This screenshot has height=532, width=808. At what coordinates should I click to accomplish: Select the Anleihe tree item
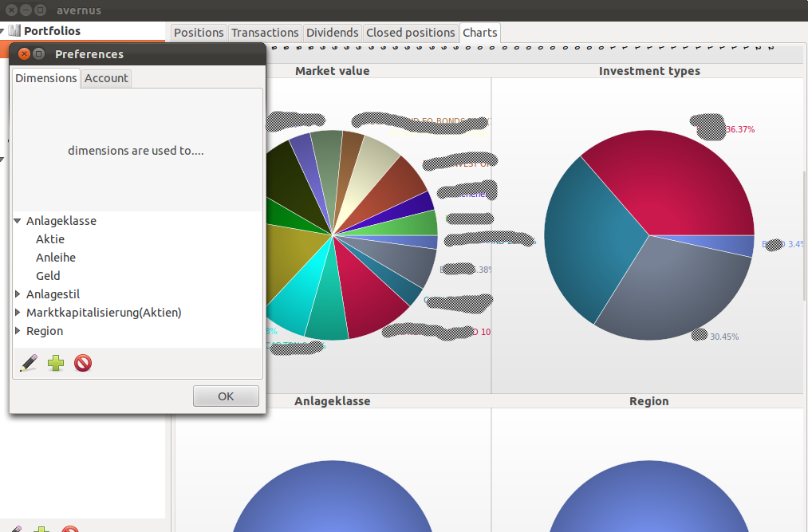56,258
